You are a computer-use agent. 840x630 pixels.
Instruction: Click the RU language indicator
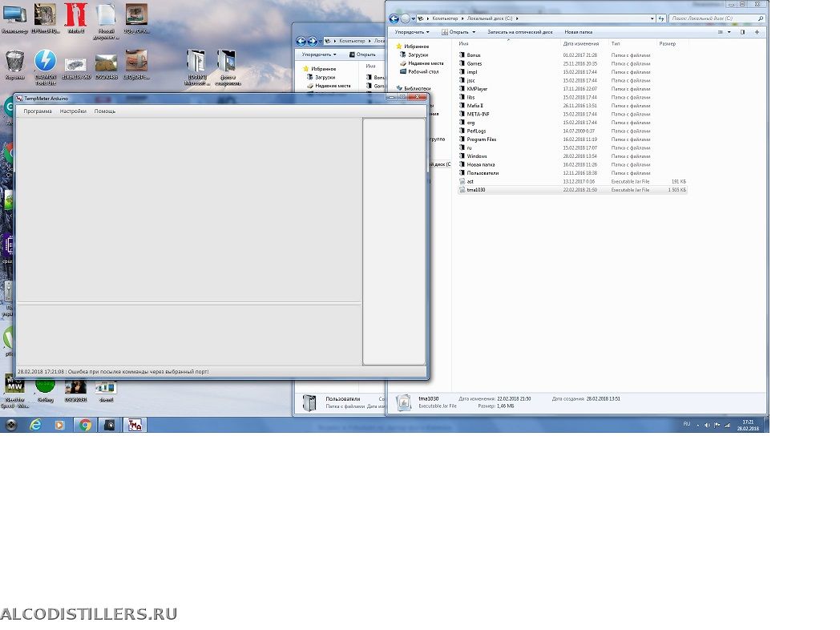click(687, 424)
